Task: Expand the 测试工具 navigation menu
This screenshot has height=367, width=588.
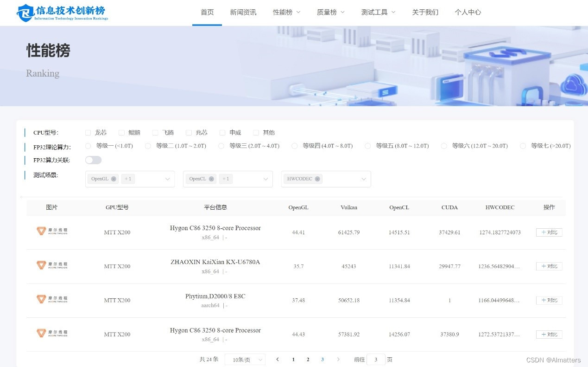Action: click(x=378, y=13)
